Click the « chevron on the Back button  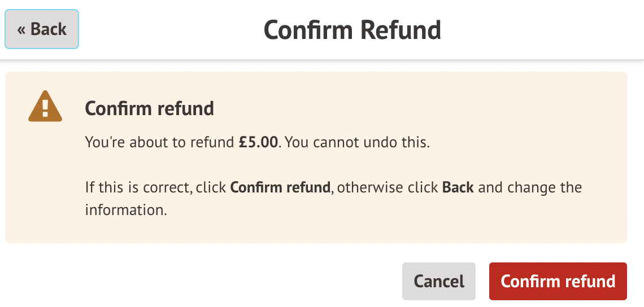[21, 29]
